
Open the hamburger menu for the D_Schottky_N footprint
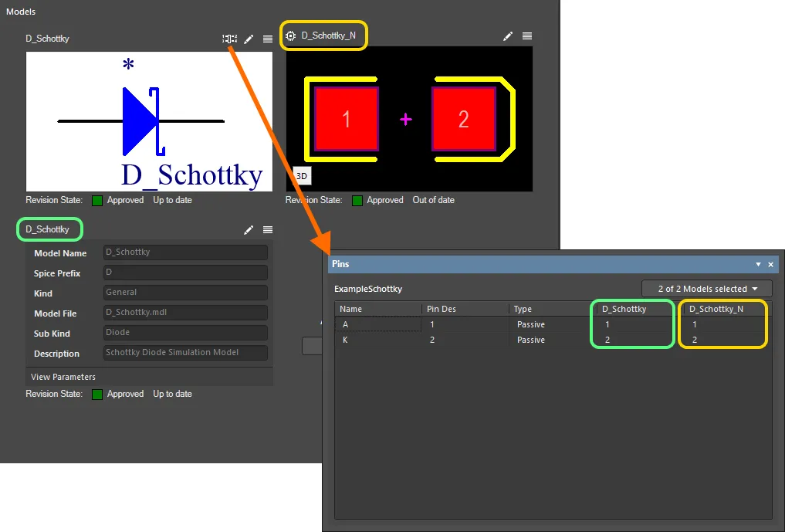[x=526, y=36]
